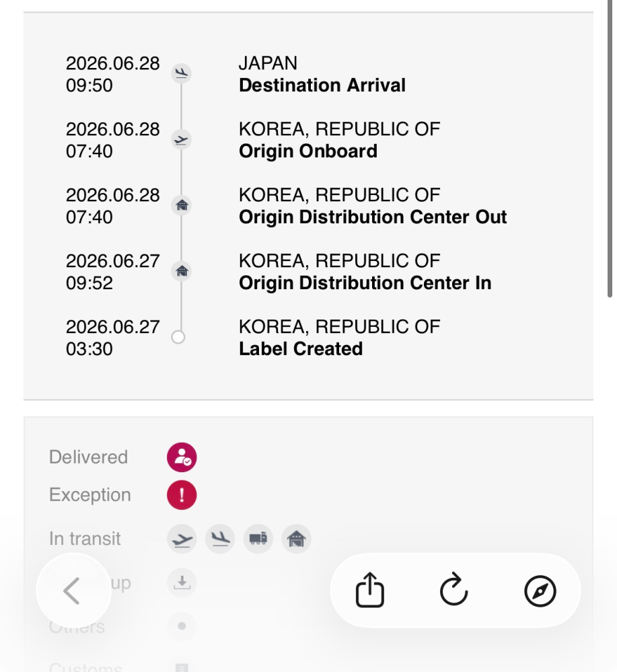Click Origin Distribution Center Out marker

pos(182,205)
